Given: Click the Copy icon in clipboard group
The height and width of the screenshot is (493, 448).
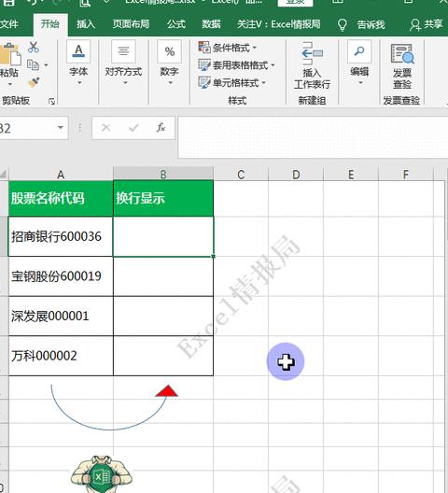Looking at the screenshot, I should point(33,64).
